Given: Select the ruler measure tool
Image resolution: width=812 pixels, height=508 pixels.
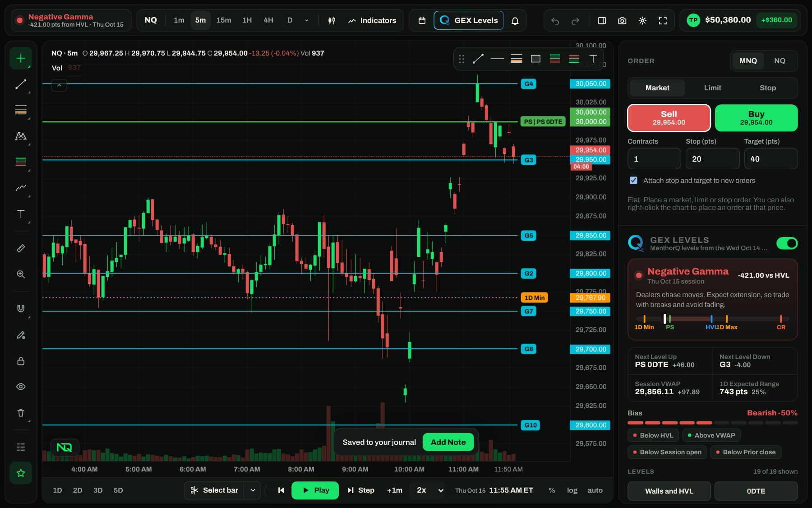Looking at the screenshot, I should coord(21,248).
